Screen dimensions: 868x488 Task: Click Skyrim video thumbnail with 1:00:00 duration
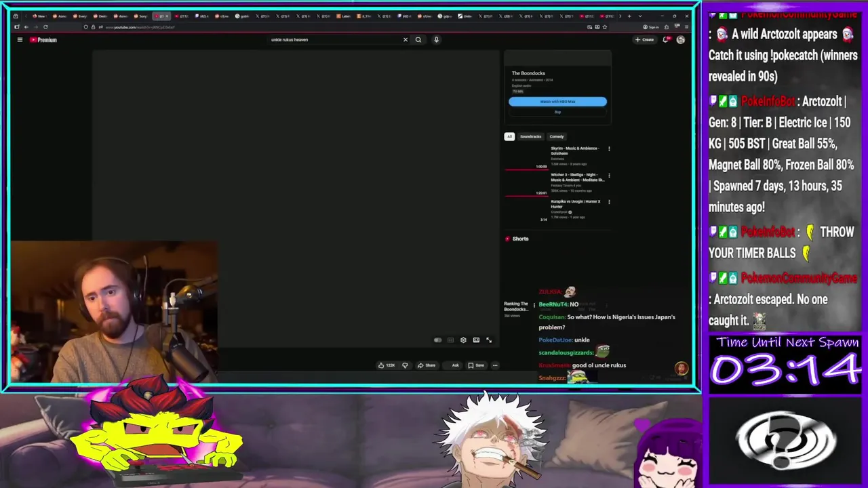point(526,157)
